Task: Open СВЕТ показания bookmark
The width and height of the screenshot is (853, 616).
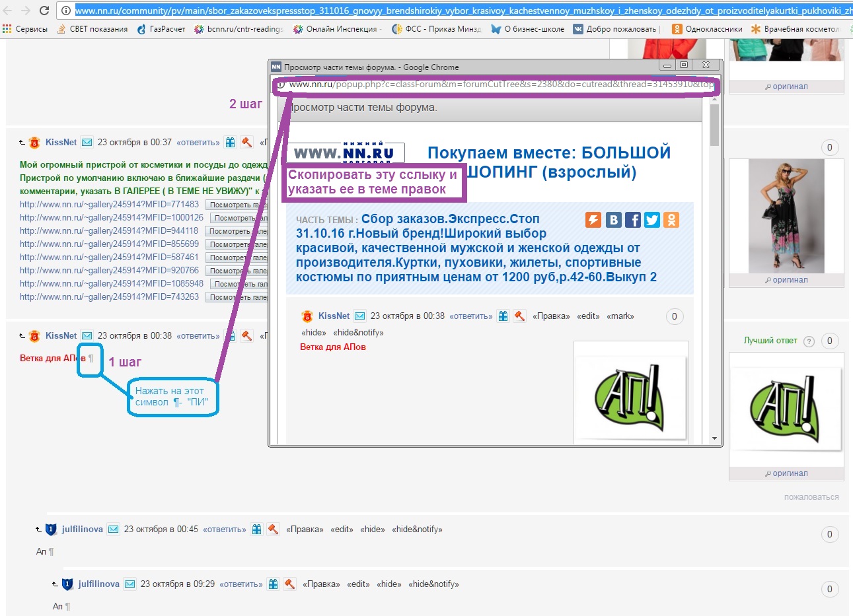Action: [93, 29]
